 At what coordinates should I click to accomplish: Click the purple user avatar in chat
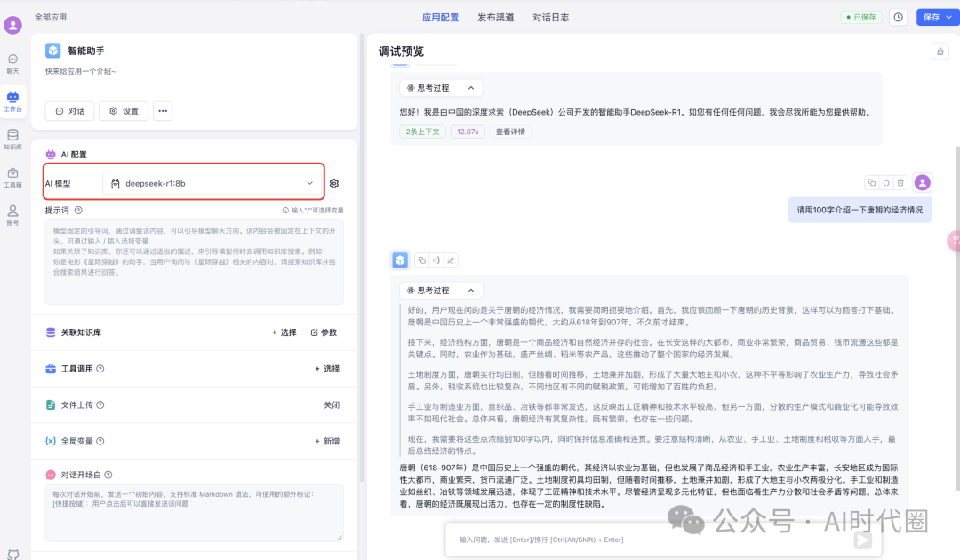coord(922,182)
